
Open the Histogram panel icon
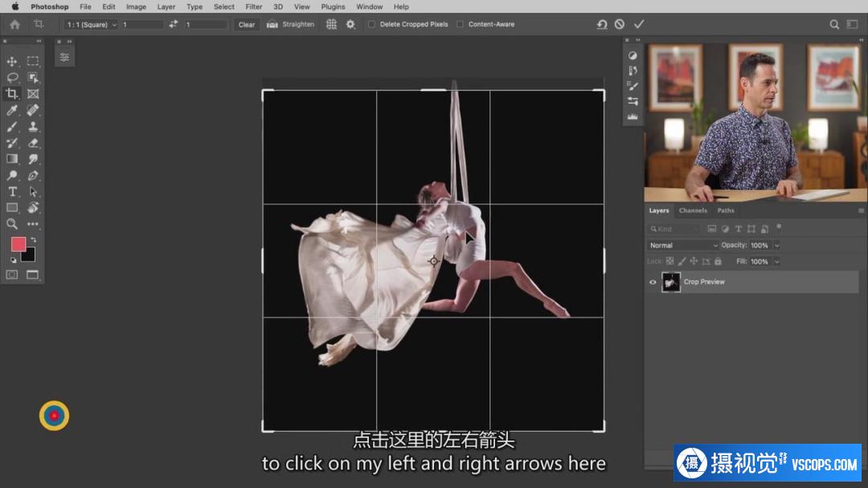[x=633, y=117]
